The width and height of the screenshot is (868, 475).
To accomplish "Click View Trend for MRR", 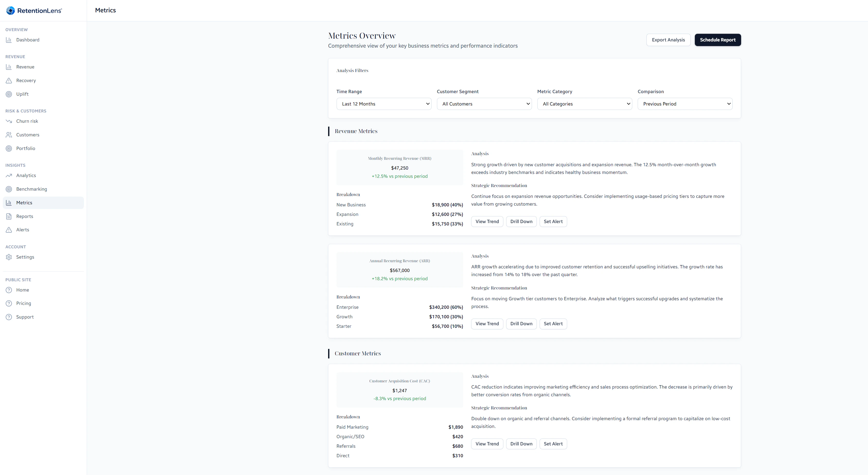I will pyautogui.click(x=487, y=221).
